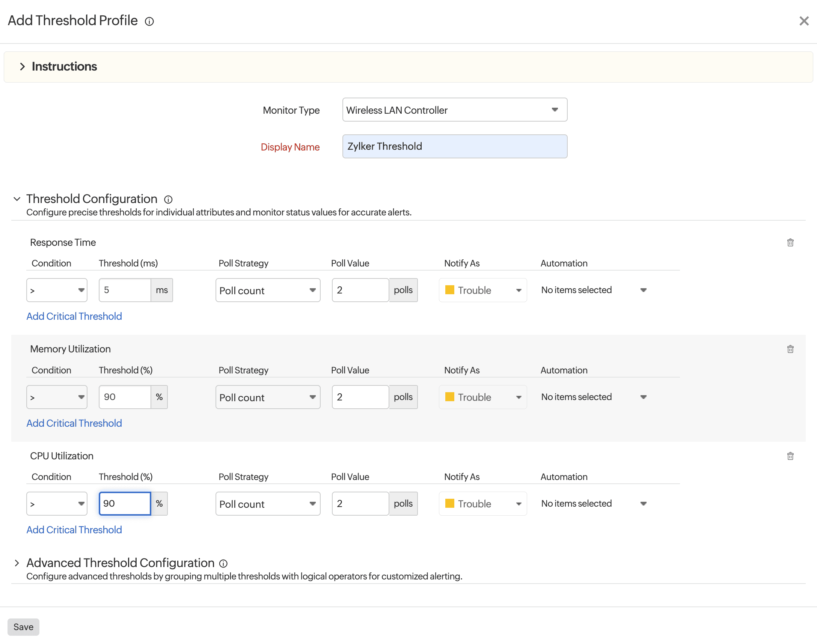Delete the Response Time threshold row
This screenshot has height=644, width=817.
pos(790,242)
